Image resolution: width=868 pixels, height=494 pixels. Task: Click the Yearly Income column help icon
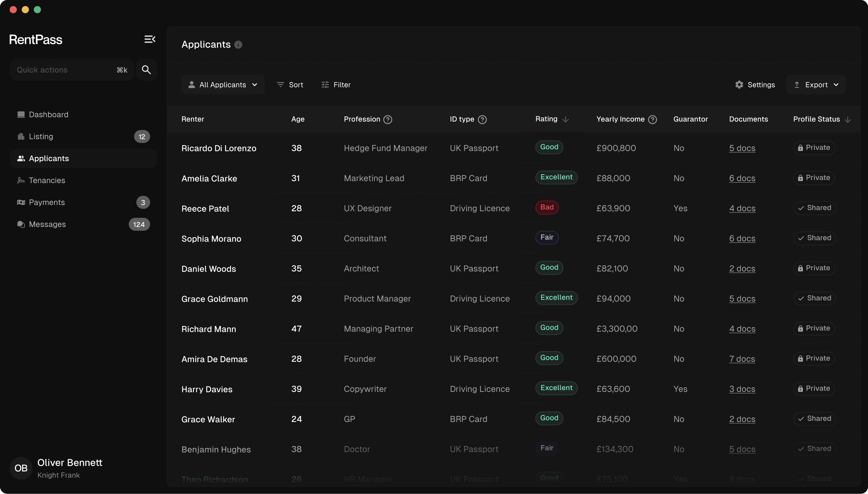tap(652, 119)
